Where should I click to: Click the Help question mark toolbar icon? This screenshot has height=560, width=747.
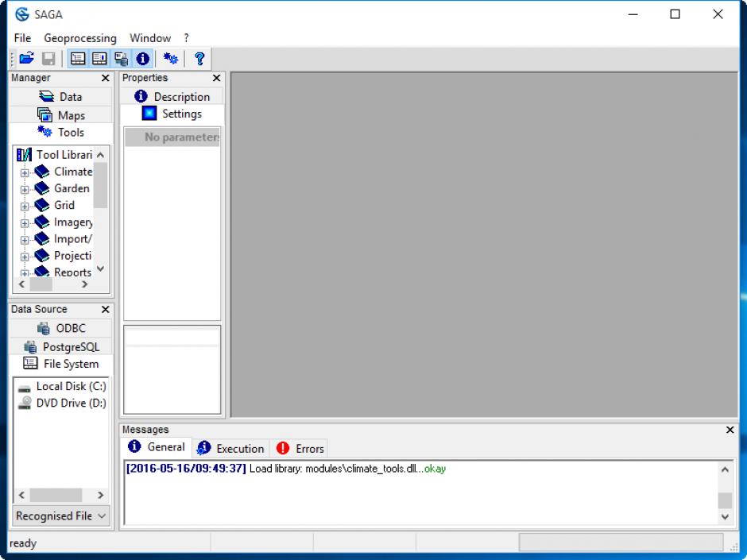point(199,59)
